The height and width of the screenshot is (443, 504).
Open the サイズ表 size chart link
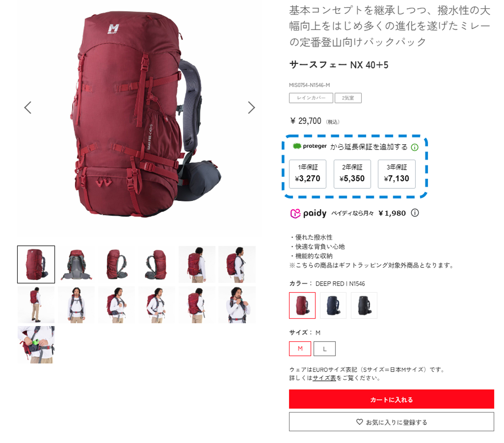click(x=324, y=378)
